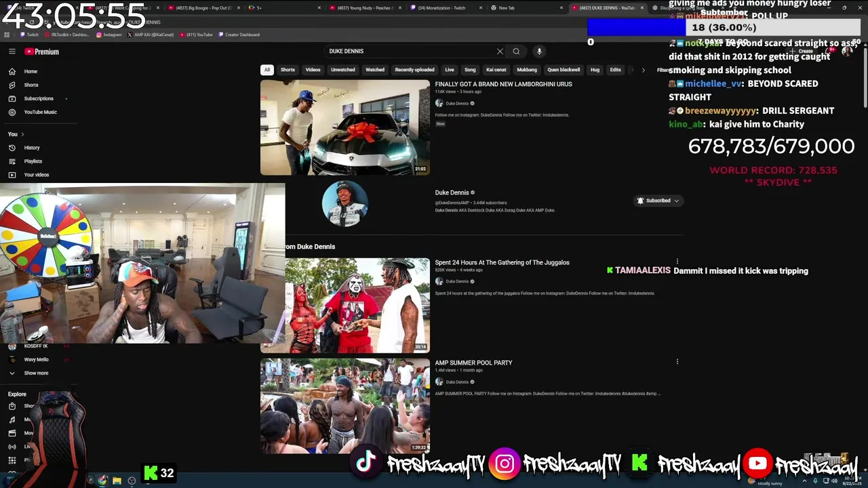Clear the DUKE DENNIS search text
This screenshot has width=868, height=488.
point(500,52)
